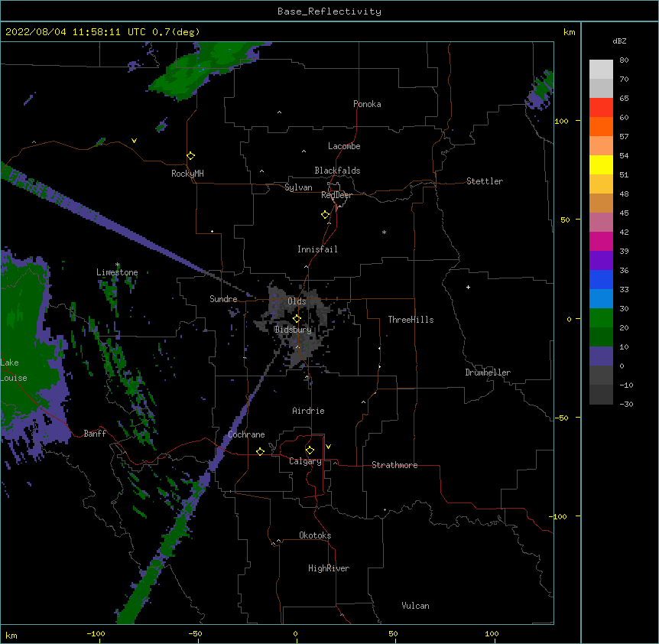Select the Stettler label

click(x=484, y=181)
